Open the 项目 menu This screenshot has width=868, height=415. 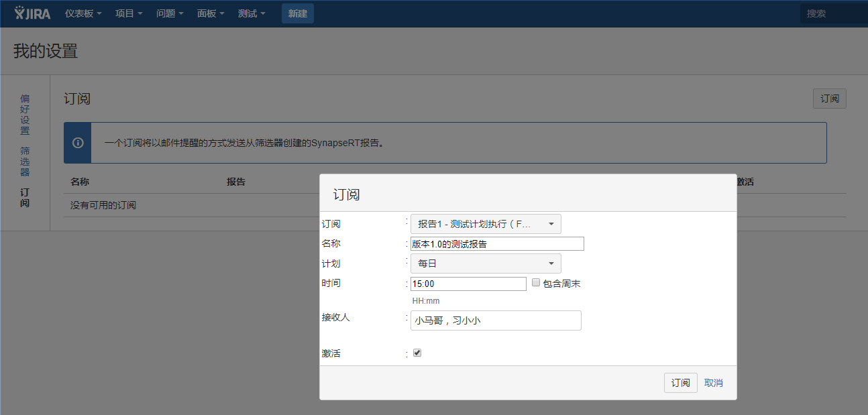[x=129, y=13]
